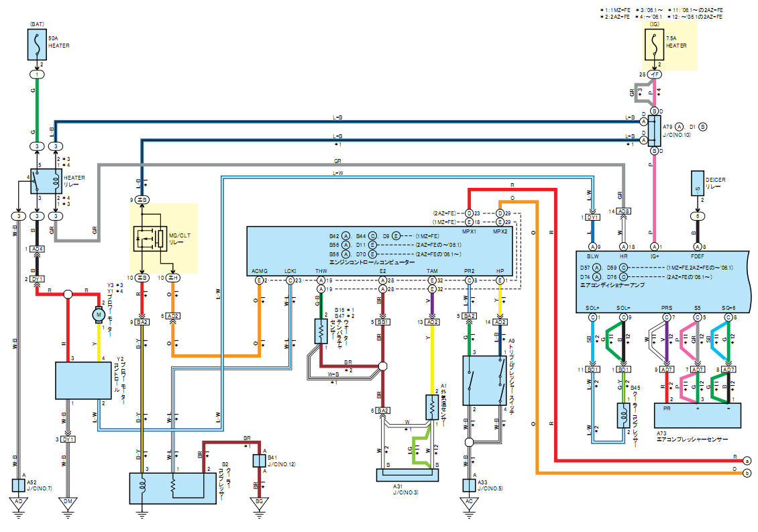Click the BB1 connector label
The image size is (758, 532).
click(x=382, y=322)
